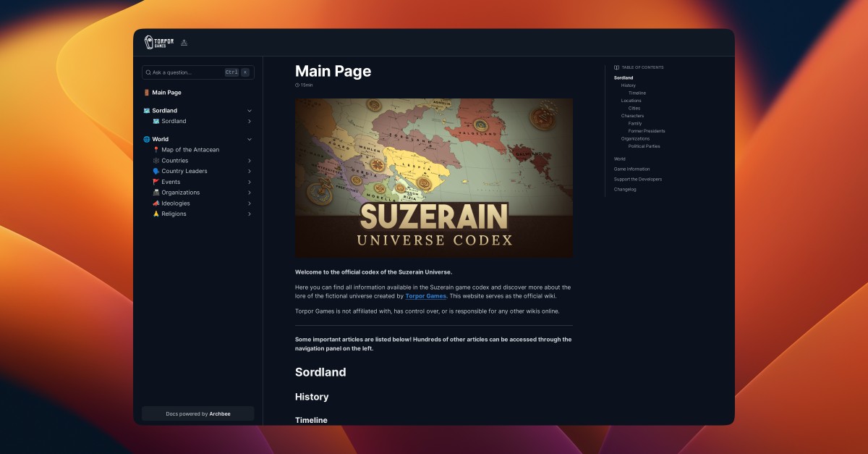
Task: Jump to Changelog in table of contents
Action: pyautogui.click(x=625, y=189)
